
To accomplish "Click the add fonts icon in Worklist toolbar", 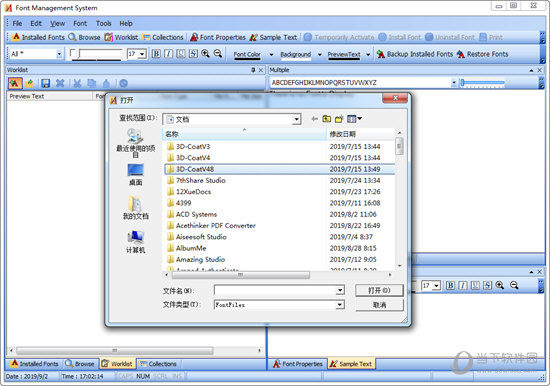I will coord(15,83).
